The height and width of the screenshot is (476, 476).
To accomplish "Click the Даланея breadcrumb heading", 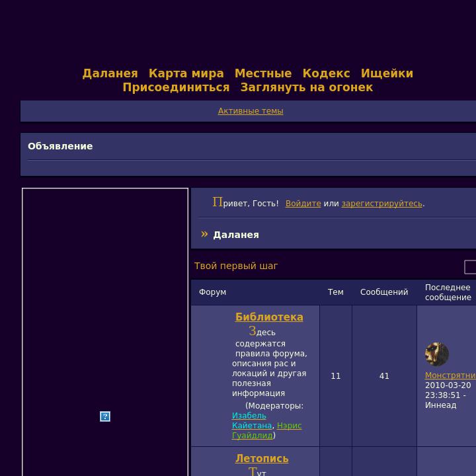I will pyautogui.click(x=236, y=235).
